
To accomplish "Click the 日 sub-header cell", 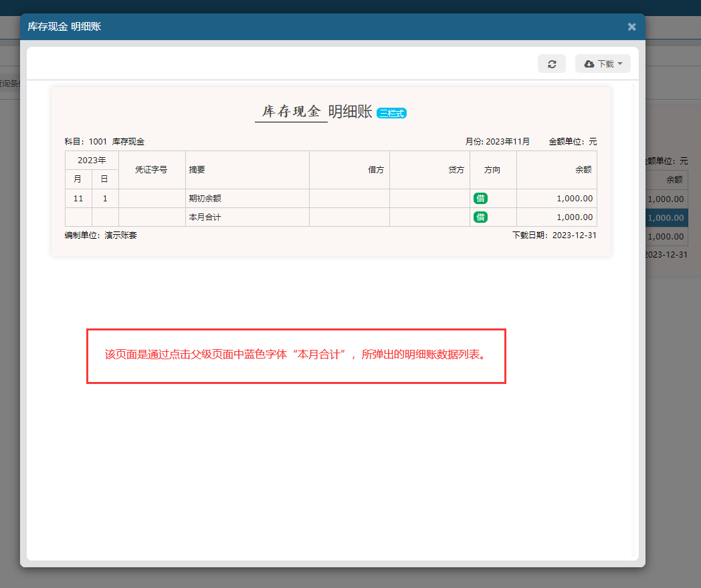I will [x=105, y=179].
